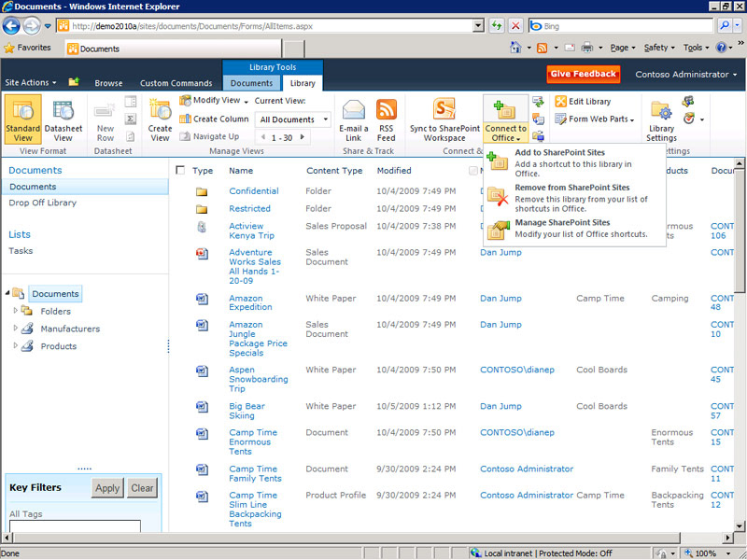
Task: Sync to SharePoint Workspace
Action: coord(444,119)
